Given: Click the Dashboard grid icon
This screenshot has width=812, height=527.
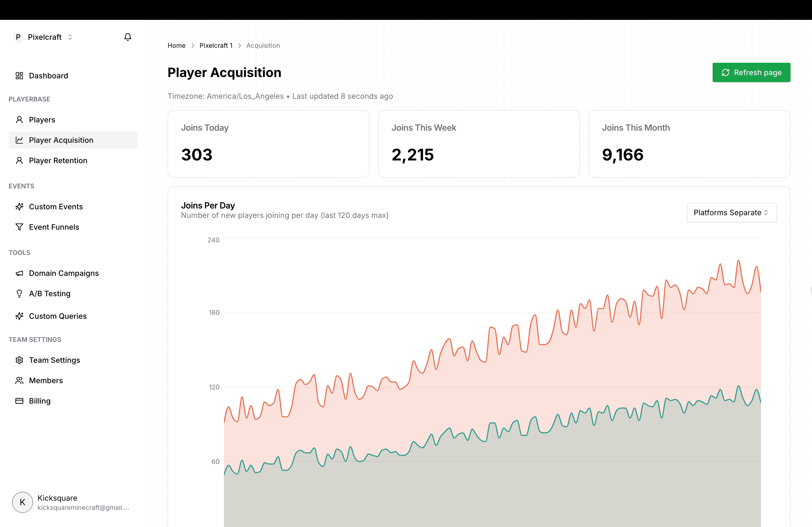Looking at the screenshot, I should (x=19, y=75).
